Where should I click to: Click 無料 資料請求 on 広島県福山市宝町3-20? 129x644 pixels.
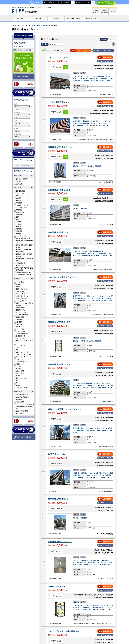pyautogui.click(x=105, y=499)
